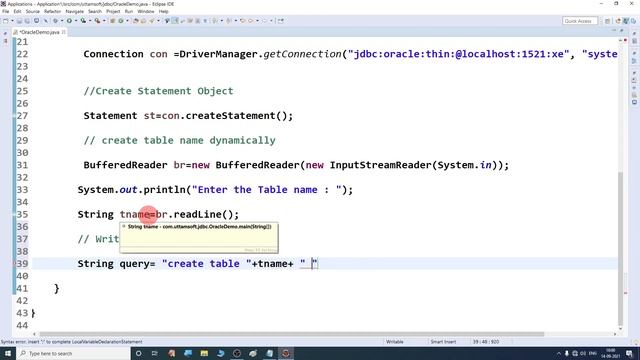Click the Back navigation arrow icon
The height and width of the screenshot is (360, 640).
(243, 21)
